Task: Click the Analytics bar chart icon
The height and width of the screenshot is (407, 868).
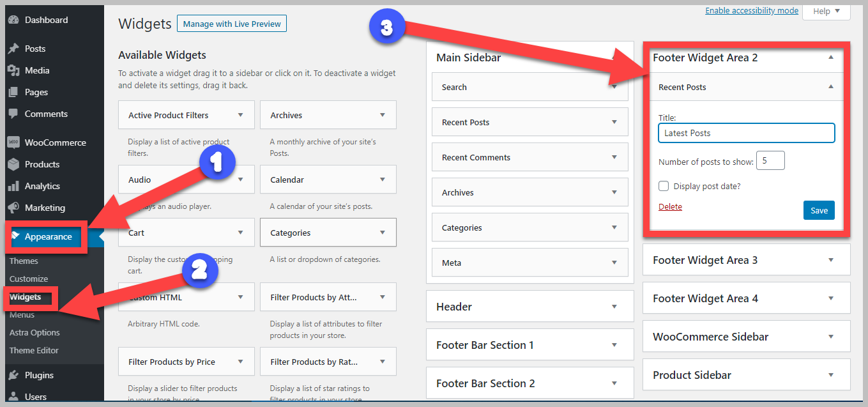Action: (x=13, y=186)
